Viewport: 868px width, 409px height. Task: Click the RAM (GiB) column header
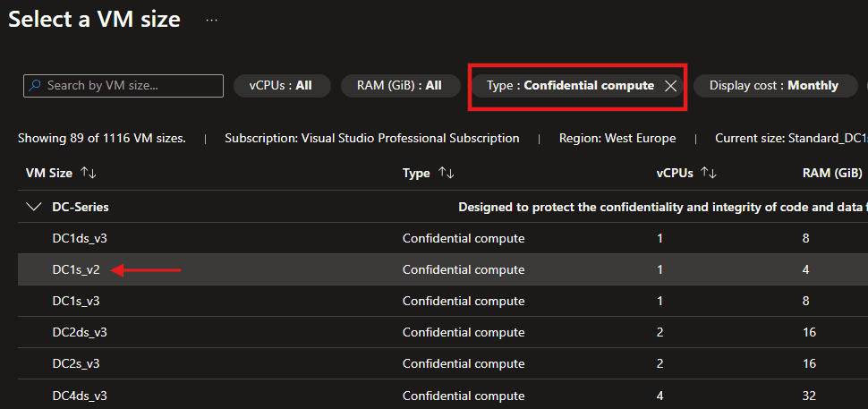(832, 173)
